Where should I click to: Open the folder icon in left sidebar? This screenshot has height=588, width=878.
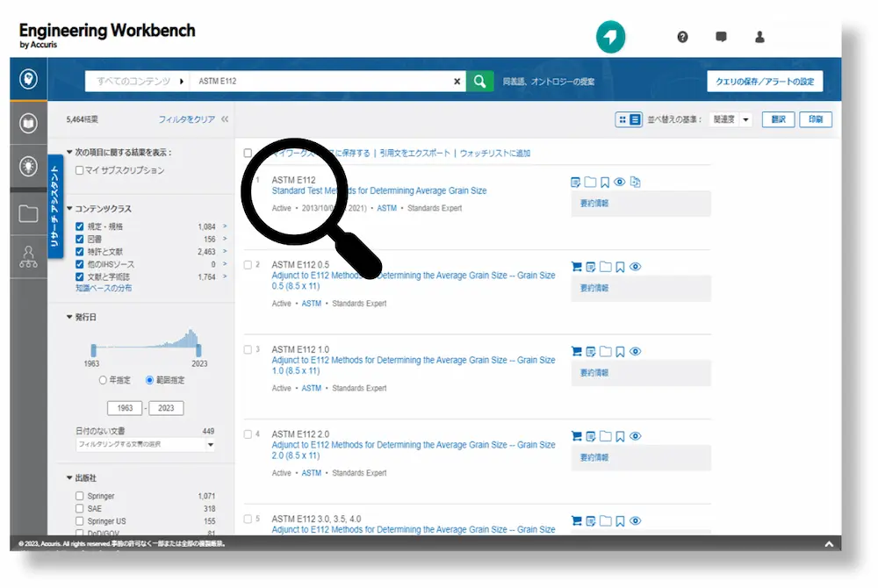pyautogui.click(x=29, y=213)
